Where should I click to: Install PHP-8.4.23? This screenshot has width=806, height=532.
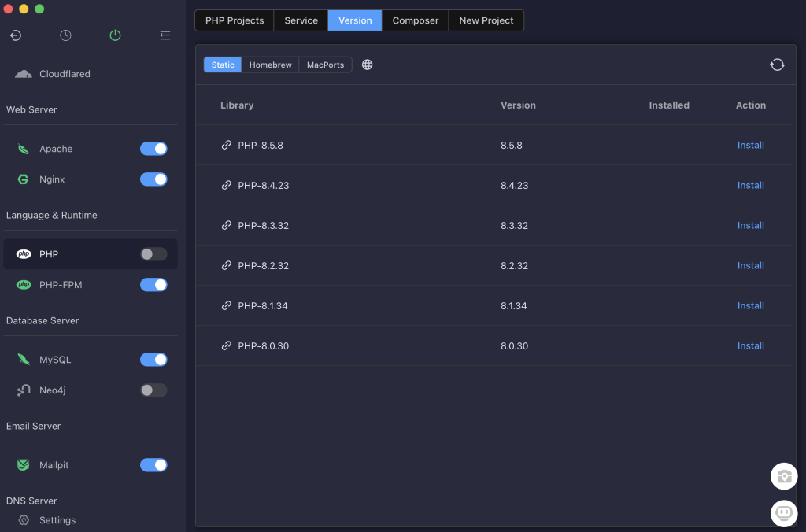point(750,185)
